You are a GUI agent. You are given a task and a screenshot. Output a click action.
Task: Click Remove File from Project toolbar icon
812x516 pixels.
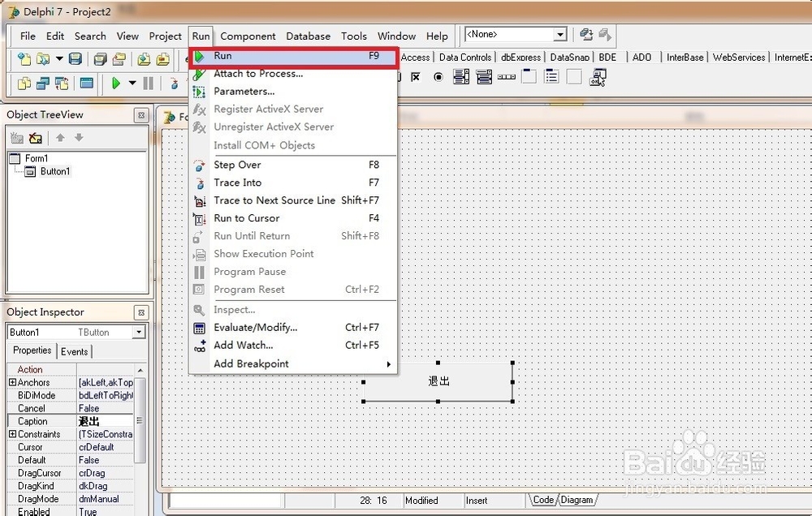click(x=162, y=58)
